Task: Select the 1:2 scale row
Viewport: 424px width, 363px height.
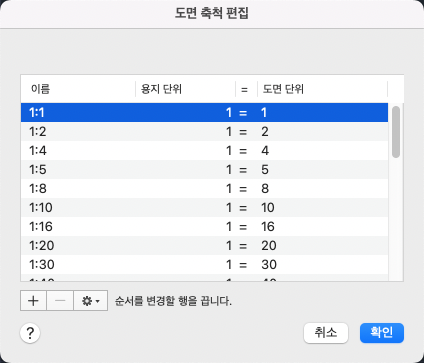Action: pos(204,132)
